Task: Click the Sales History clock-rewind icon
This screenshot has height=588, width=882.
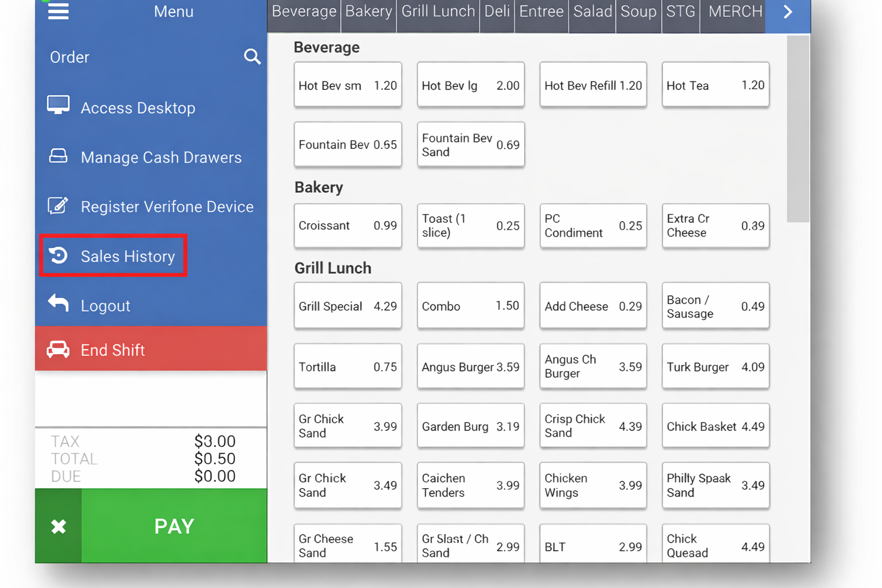Action: point(58,256)
